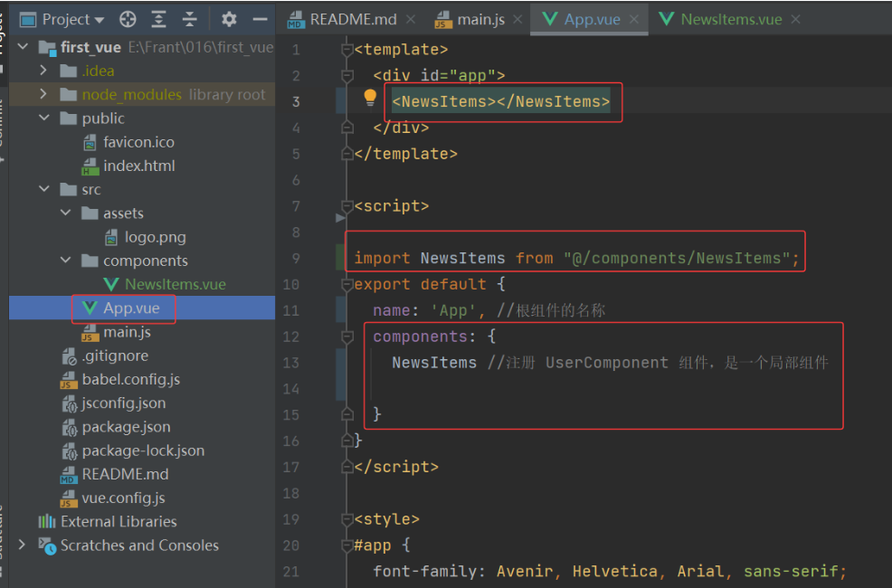Expand the node_modules folder

[x=43, y=94]
